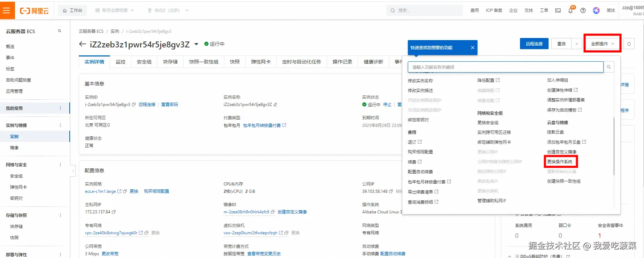Go back with the left arrow

pyautogui.click(x=83, y=44)
